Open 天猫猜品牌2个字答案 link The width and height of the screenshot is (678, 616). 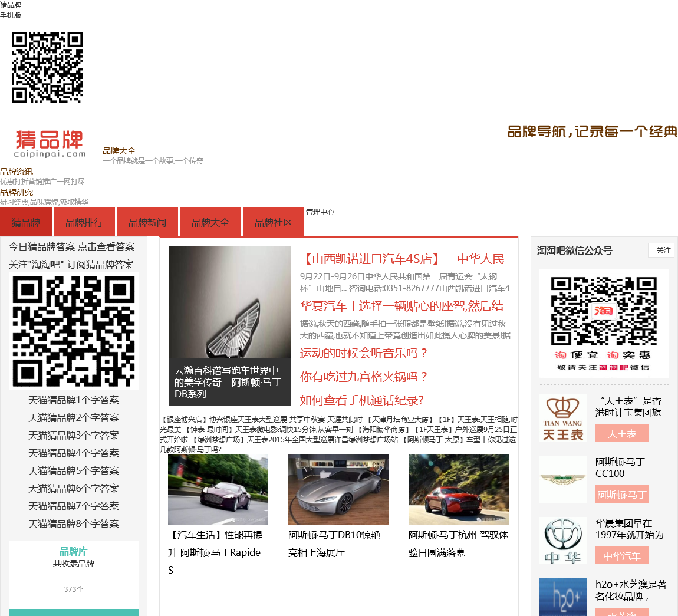[x=74, y=417]
